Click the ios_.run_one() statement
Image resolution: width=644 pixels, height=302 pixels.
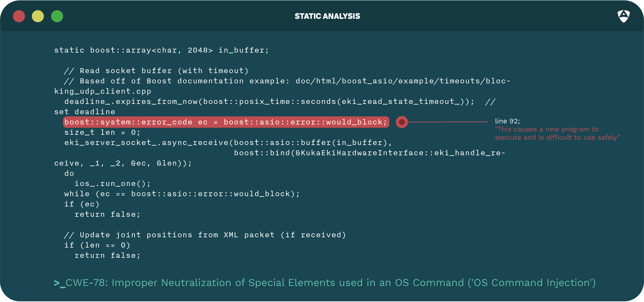tap(112, 184)
